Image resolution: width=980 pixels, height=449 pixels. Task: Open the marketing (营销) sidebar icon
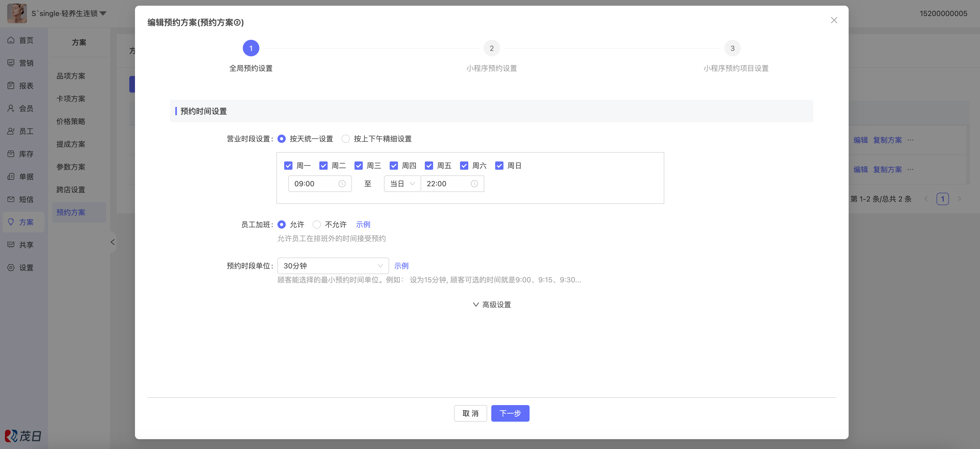pyautogui.click(x=11, y=63)
